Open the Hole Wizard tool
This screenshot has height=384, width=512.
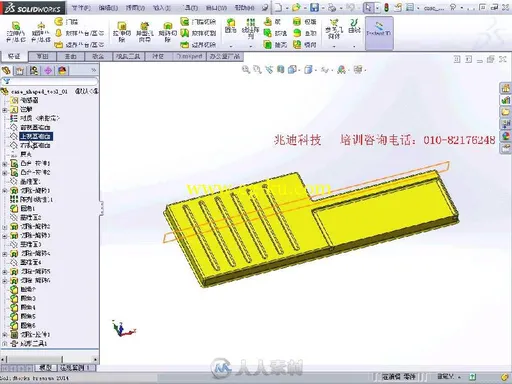144,32
